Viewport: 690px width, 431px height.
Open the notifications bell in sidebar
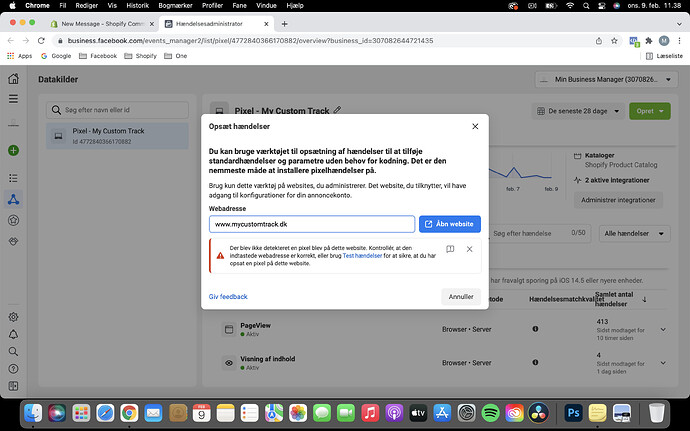click(x=14, y=334)
